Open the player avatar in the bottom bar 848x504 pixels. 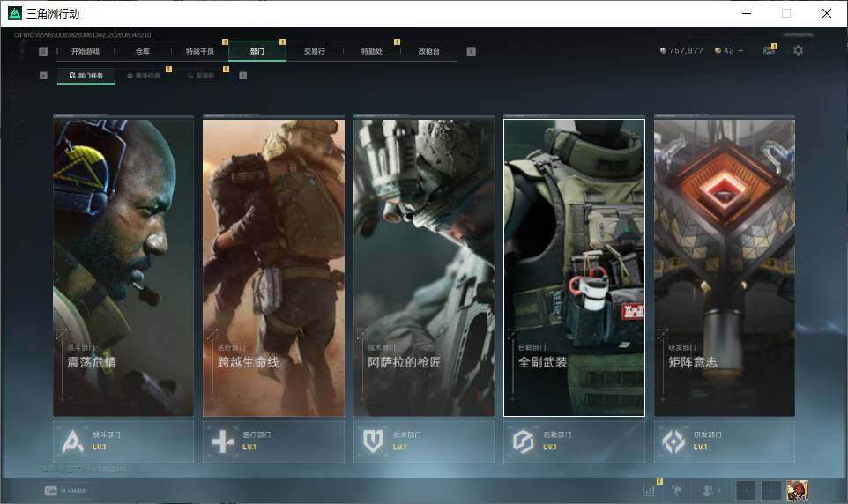797,491
